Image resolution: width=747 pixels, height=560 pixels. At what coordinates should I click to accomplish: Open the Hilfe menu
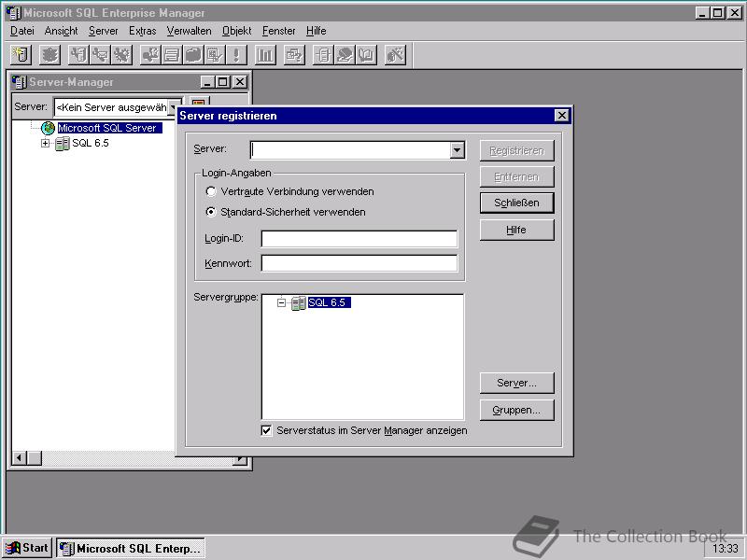pos(316,31)
